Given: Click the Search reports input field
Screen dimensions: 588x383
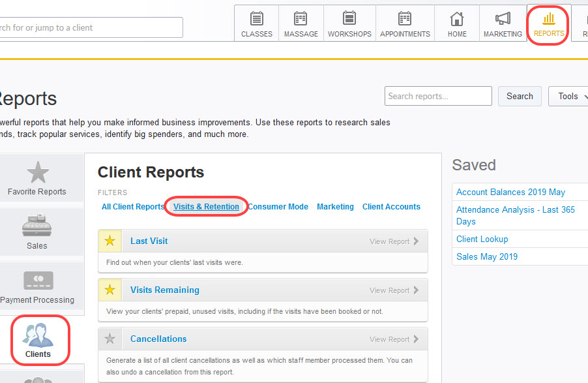Looking at the screenshot, I should pyautogui.click(x=438, y=96).
